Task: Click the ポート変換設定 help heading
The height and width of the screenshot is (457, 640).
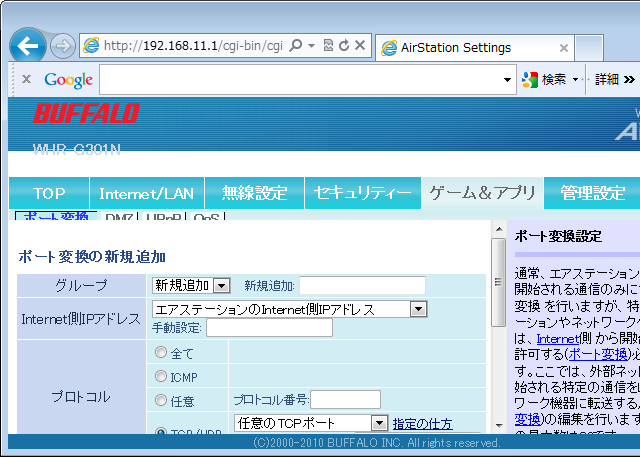Action: pyautogui.click(x=558, y=236)
